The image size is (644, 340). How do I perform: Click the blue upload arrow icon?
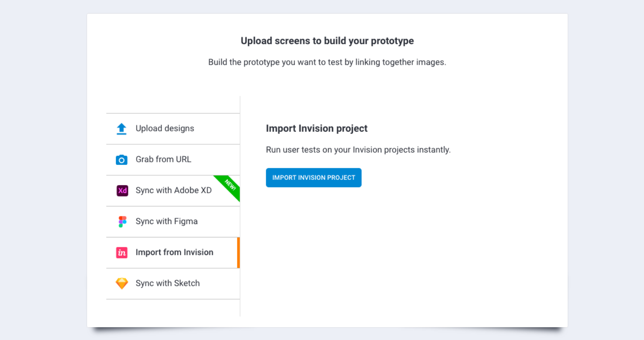tap(122, 129)
